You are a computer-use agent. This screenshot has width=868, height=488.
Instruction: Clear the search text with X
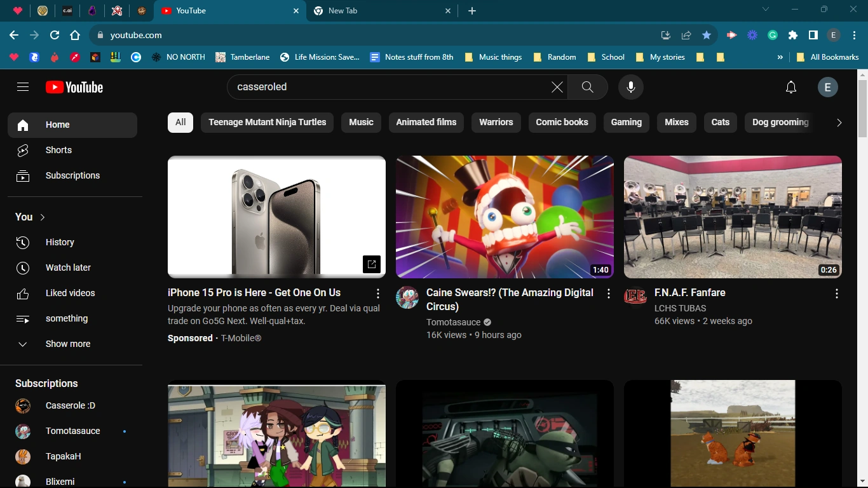point(557,87)
